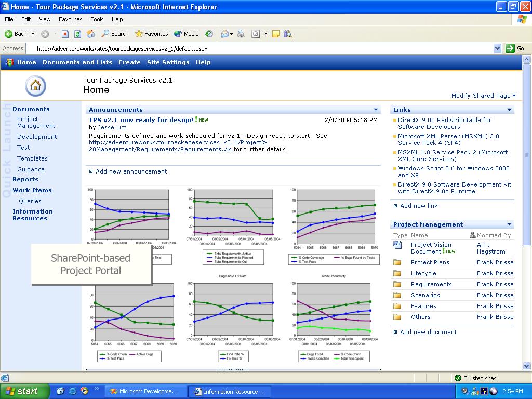Open the Requirements.xls URL in announcement
Image resolution: width=532 pixels, height=399 pixels.
click(x=178, y=146)
